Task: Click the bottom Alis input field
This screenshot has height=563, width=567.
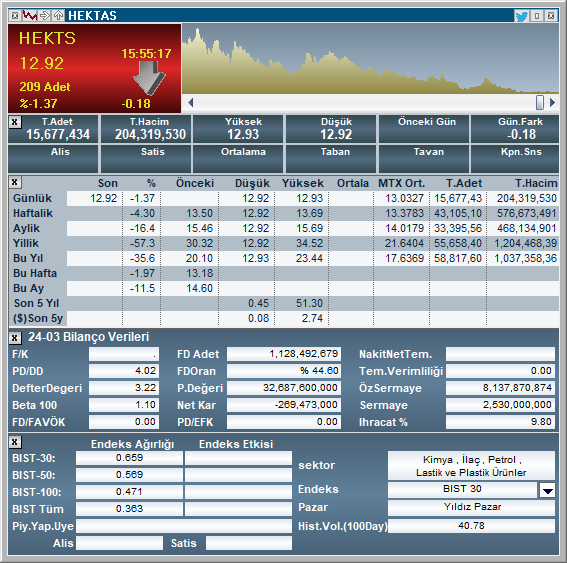Action: (119, 543)
